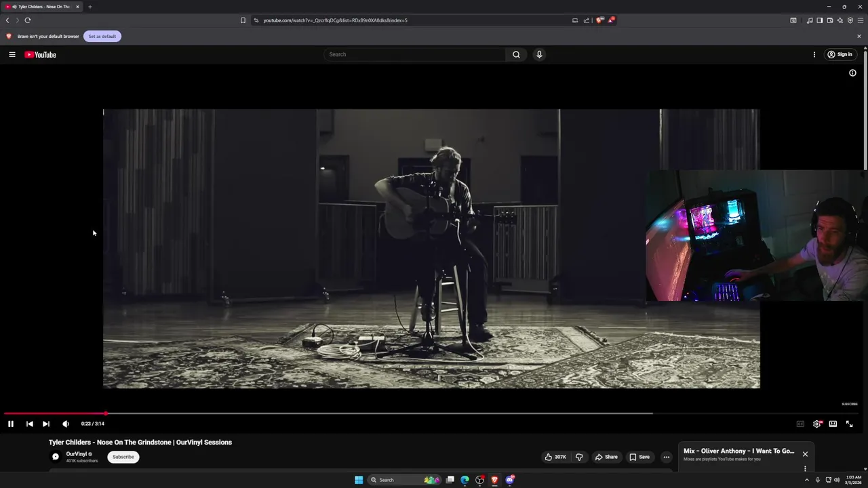Dislike the video with the thumbs-down icon
Viewport: 868px width, 488px height.
(579, 457)
